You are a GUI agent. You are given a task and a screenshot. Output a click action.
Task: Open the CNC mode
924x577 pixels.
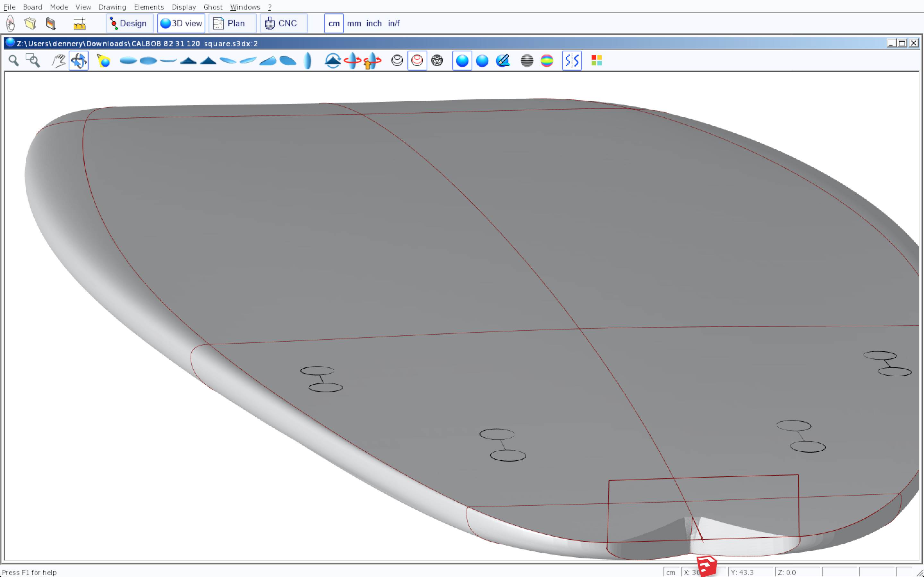283,23
